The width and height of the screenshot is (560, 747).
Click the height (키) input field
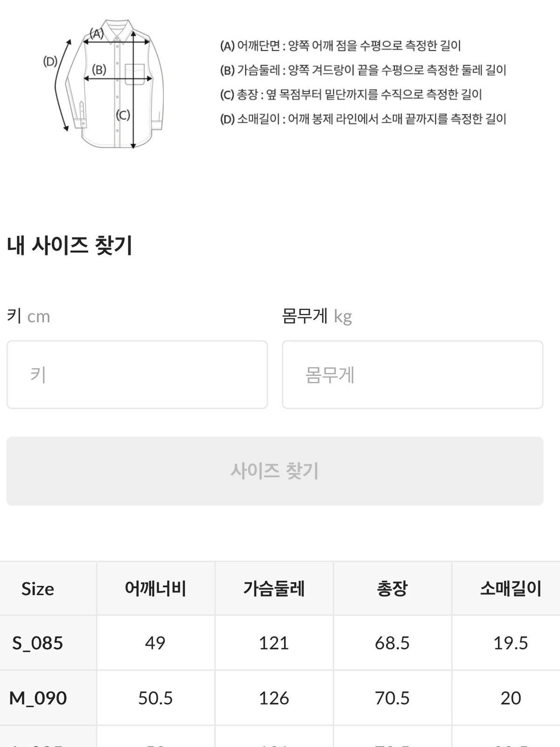coord(137,374)
